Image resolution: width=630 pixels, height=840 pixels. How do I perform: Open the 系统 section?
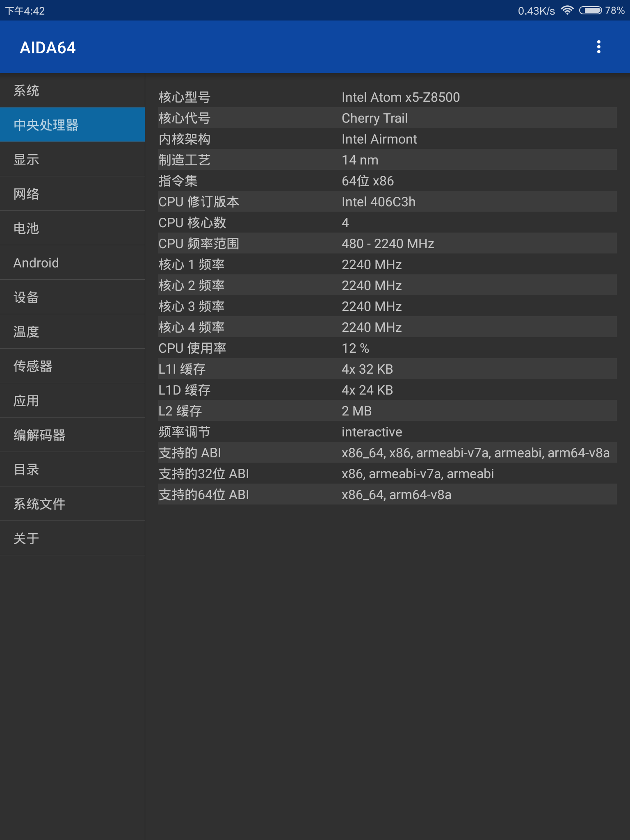pyautogui.click(x=72, y=90)
